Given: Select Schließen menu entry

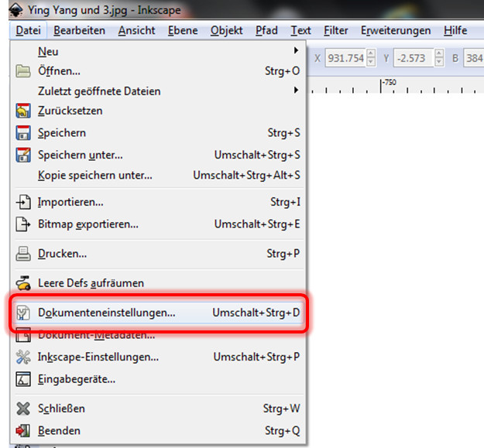Looking at the screenshot, I should click(x=158, y=409).
